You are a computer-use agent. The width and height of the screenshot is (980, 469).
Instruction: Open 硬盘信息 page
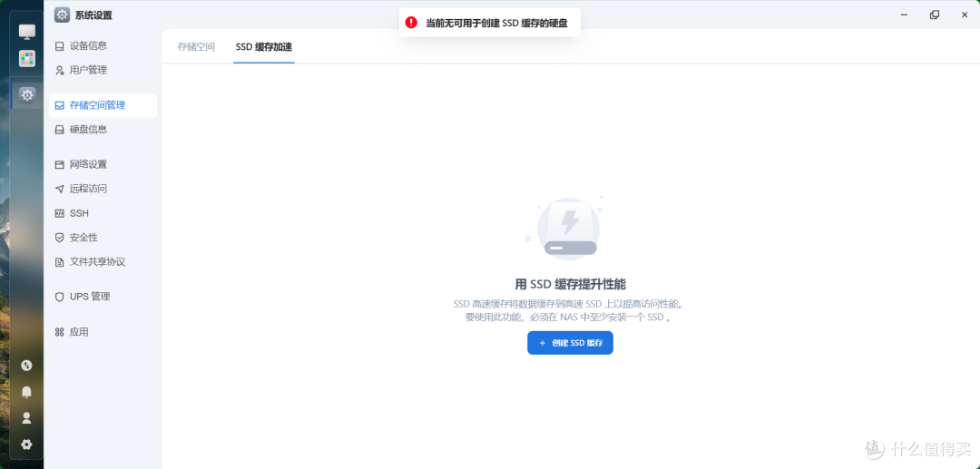[103, 130]
